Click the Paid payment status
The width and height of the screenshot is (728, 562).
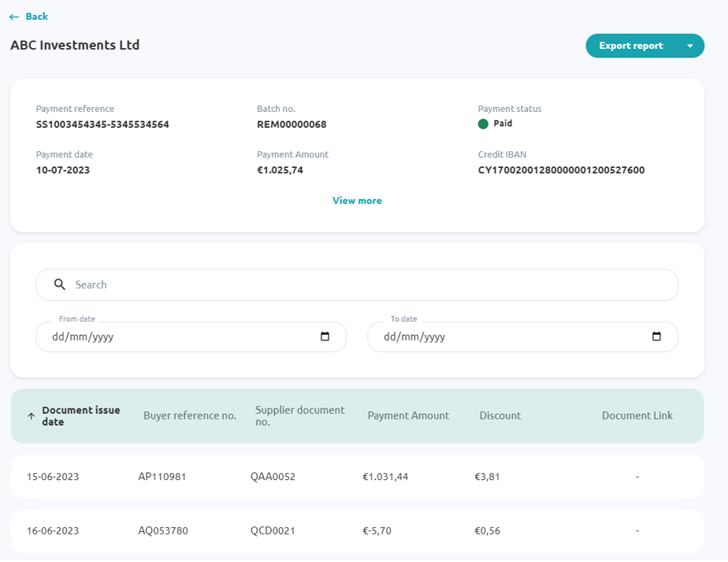tap(503, 123)
